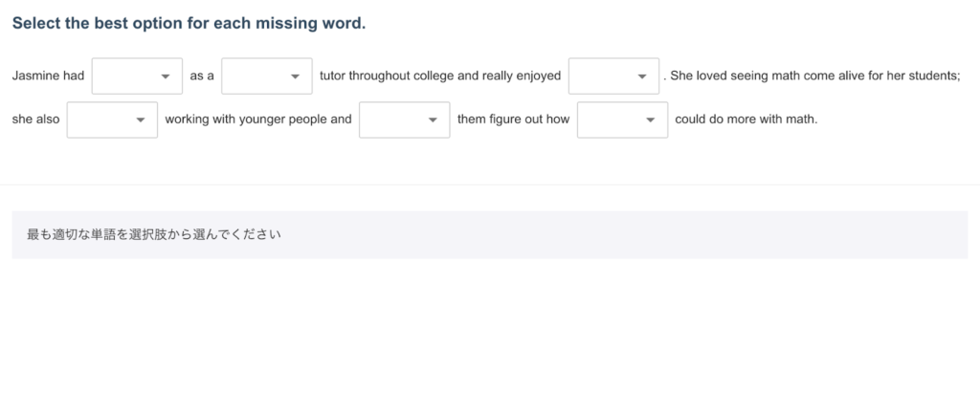Click the arrow icon following "as a"

click(x=295, y=76)
